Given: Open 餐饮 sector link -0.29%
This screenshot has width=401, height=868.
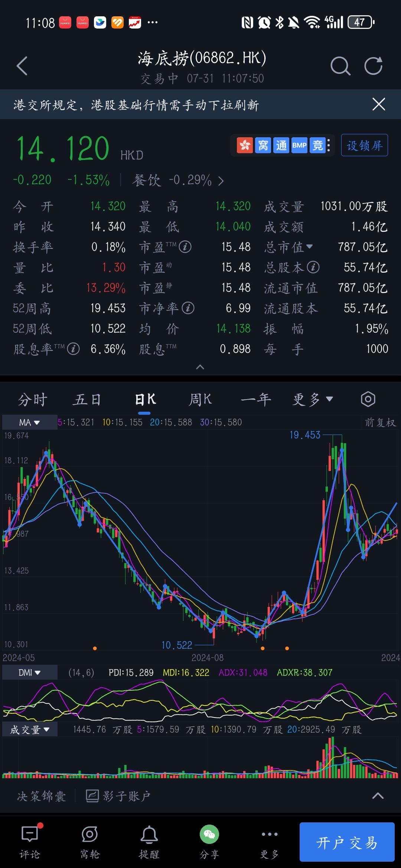Looking at the screenshot, I should click(x=178, y=181).
